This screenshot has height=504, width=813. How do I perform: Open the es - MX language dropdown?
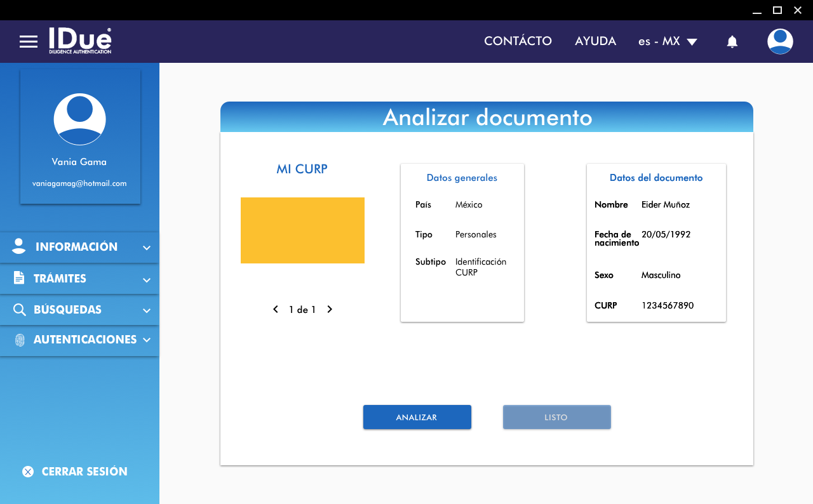point(668,42)
